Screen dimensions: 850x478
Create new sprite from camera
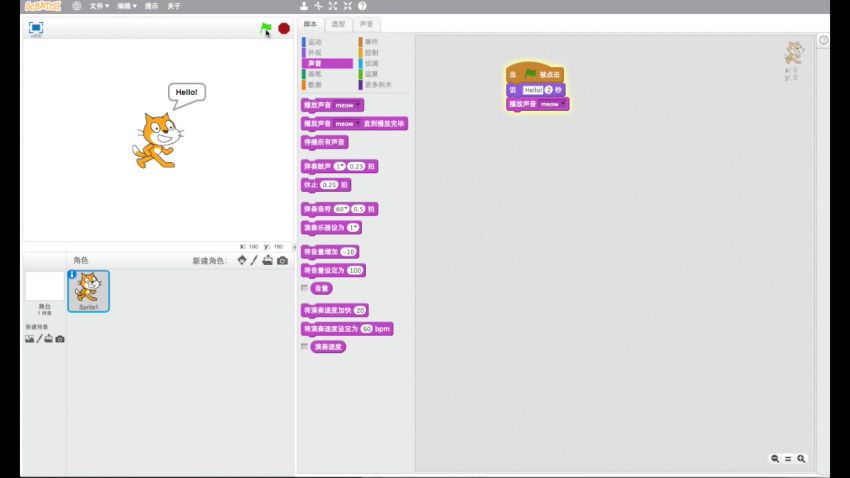[x=282, y=261]
